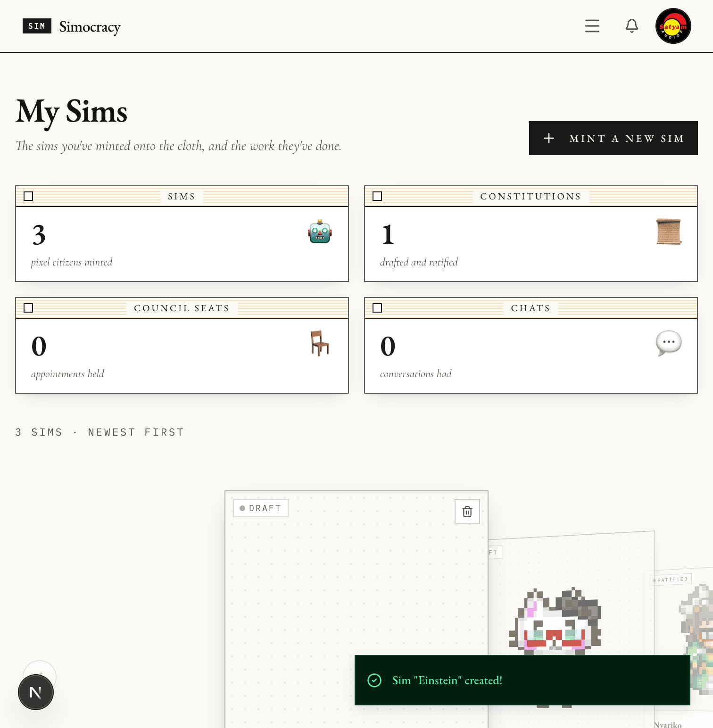Click the robot emoji in Sims card
Viewport: 713px width, 728px height.
320,231
